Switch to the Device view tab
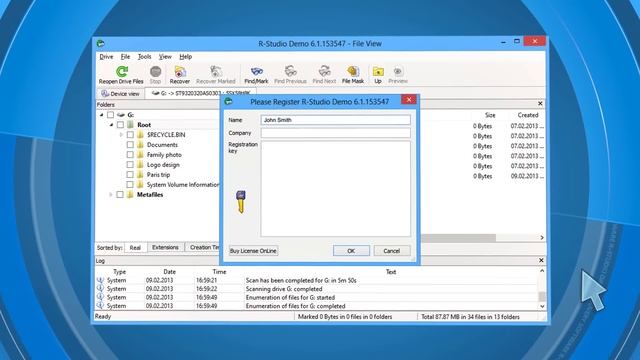Viewport: 640px width, 360px height. coord(120,93)
